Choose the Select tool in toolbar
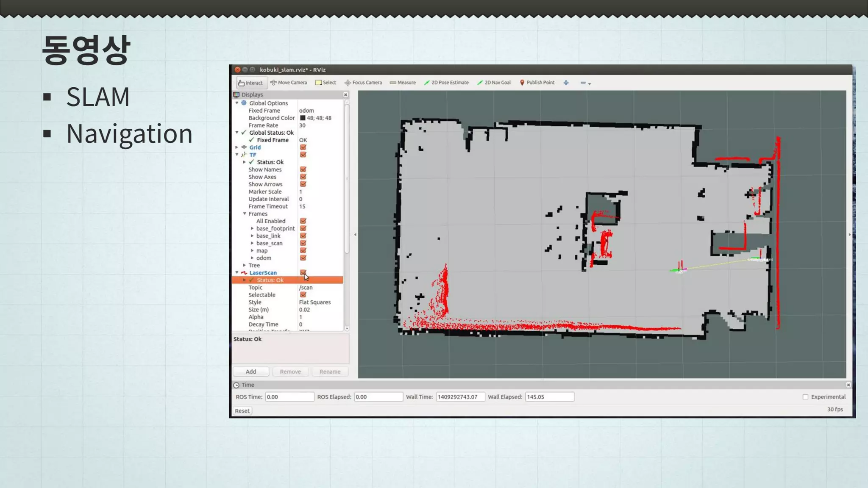Viewport: 868px width, 488px height. pos(325,83)
